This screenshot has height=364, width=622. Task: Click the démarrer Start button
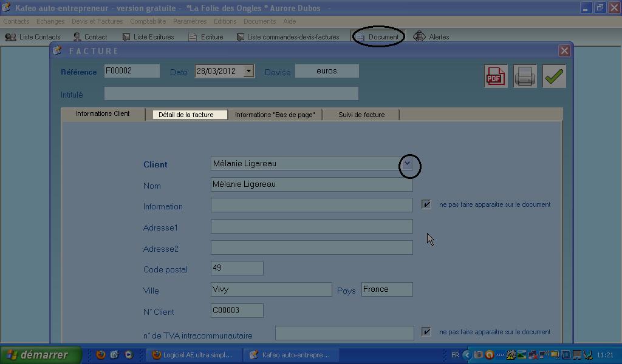coord(40,355)
